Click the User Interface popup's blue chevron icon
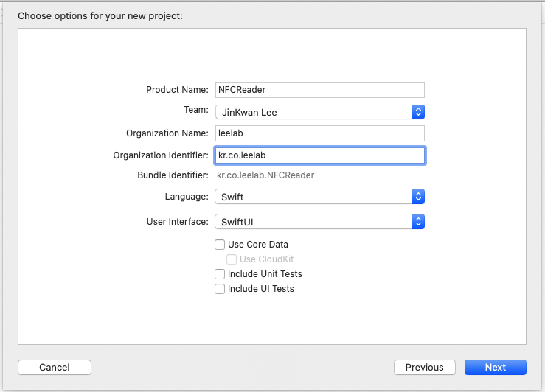This screenshot has height=392, width=545. 418,222
